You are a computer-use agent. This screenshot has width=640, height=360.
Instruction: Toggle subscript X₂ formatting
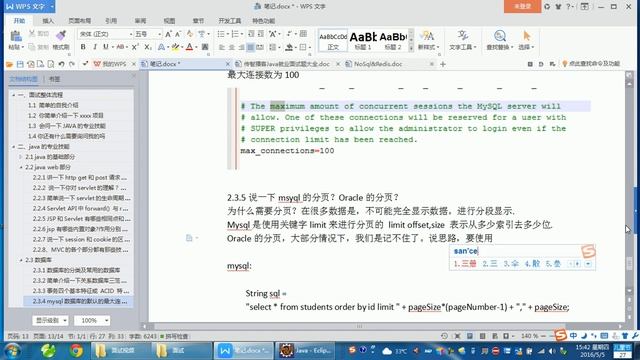click(148, 47)
